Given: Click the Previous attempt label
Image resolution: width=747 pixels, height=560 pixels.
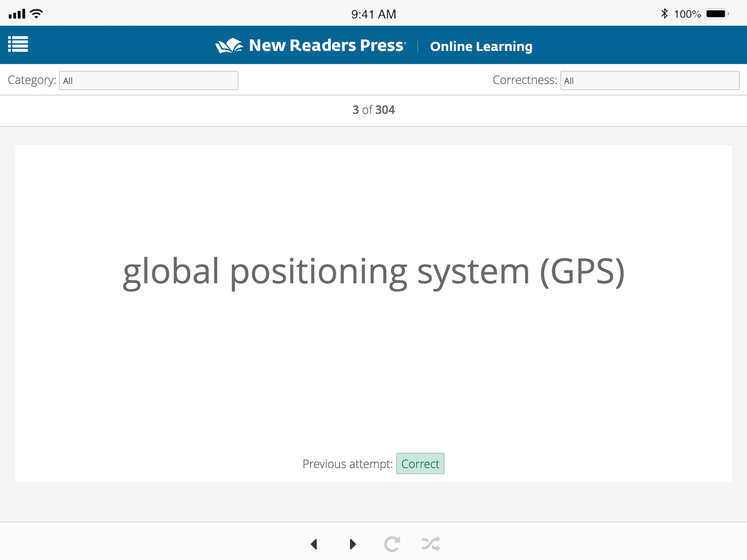Looking at the screenshot, I should 348,464.
